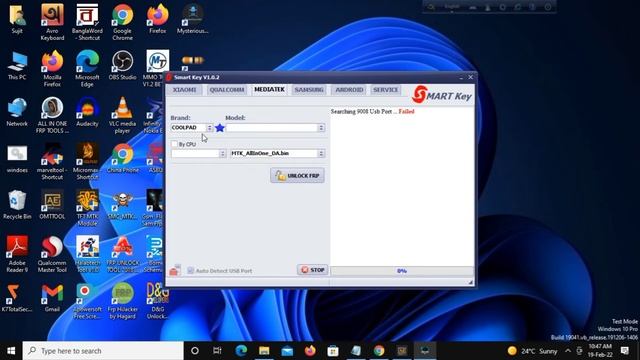The image size is (640, 360).
Task: Open Mail app from taskbar
Action: coord(287,351)
